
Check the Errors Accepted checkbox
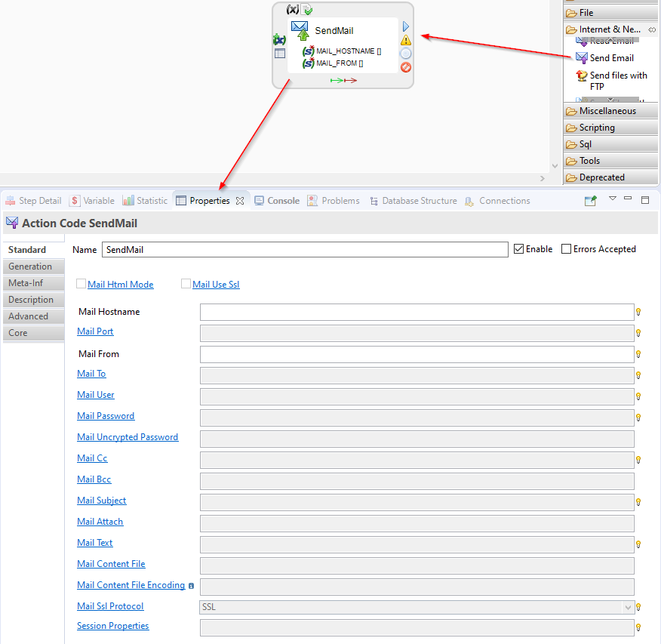point(566,249)
